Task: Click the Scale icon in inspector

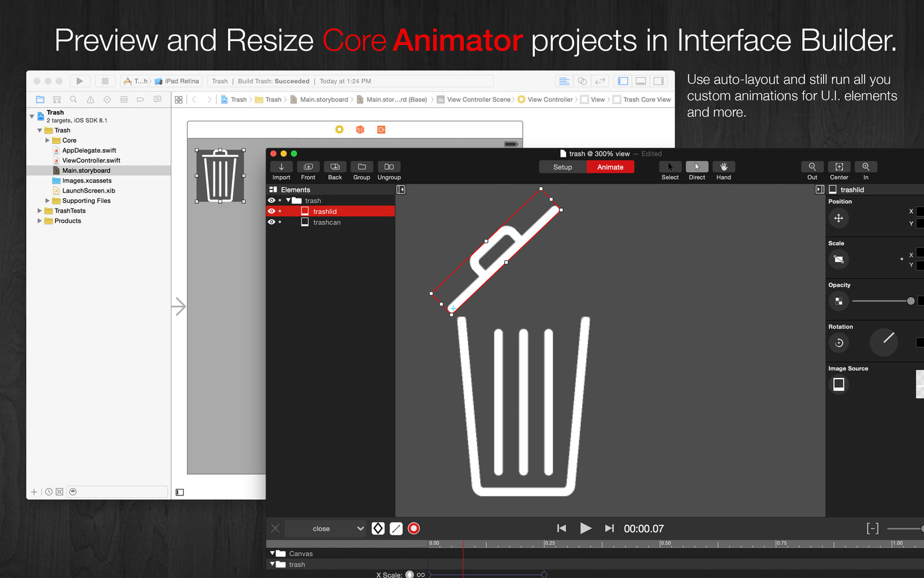Action: click(839, 260)
